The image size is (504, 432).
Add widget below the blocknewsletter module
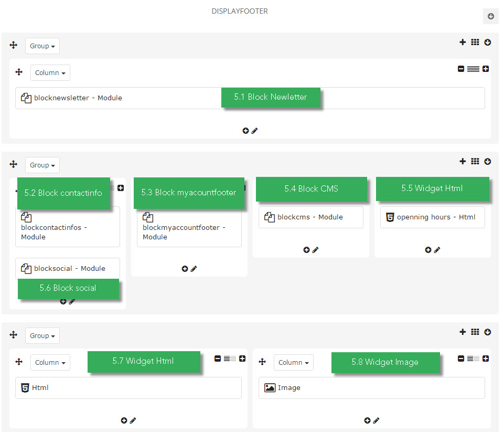pos(245,131)
